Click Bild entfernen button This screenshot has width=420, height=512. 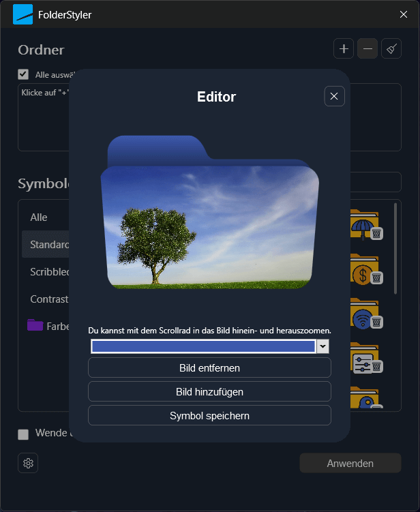pos(210,367)
